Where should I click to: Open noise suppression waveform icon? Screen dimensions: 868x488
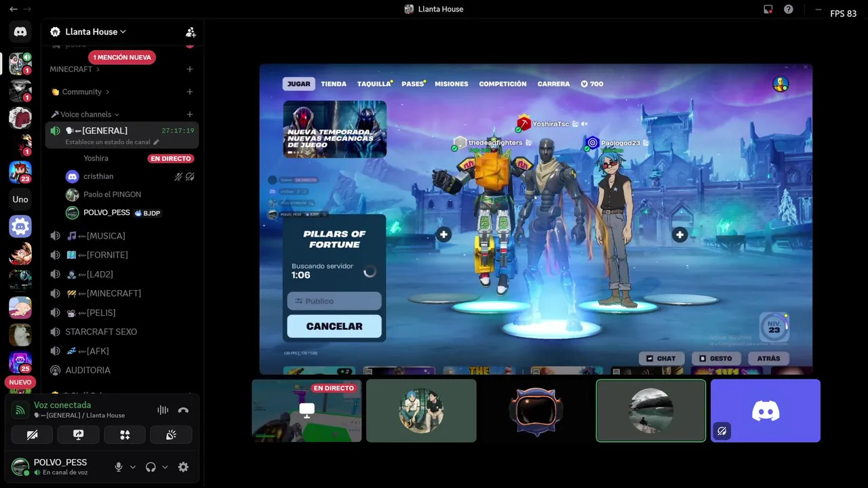[x=163, y=410]
